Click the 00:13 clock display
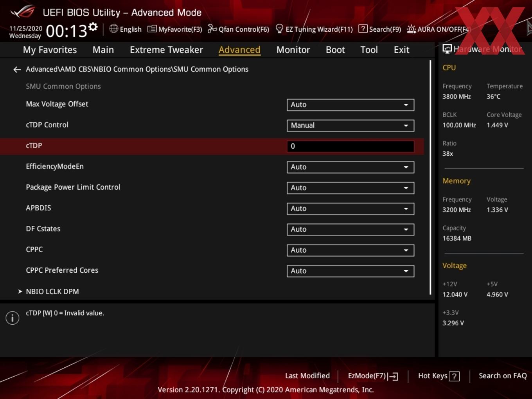532x399 pixels. pos(66,31)
